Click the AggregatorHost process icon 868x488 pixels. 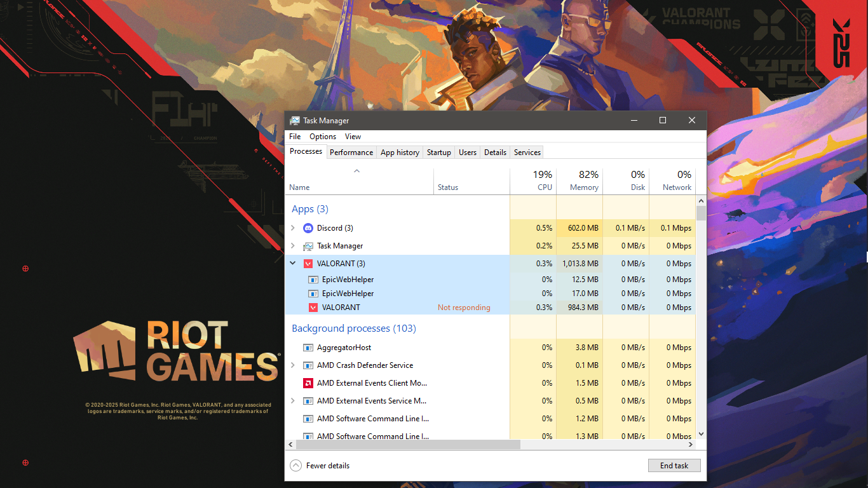tap(308, 348)
